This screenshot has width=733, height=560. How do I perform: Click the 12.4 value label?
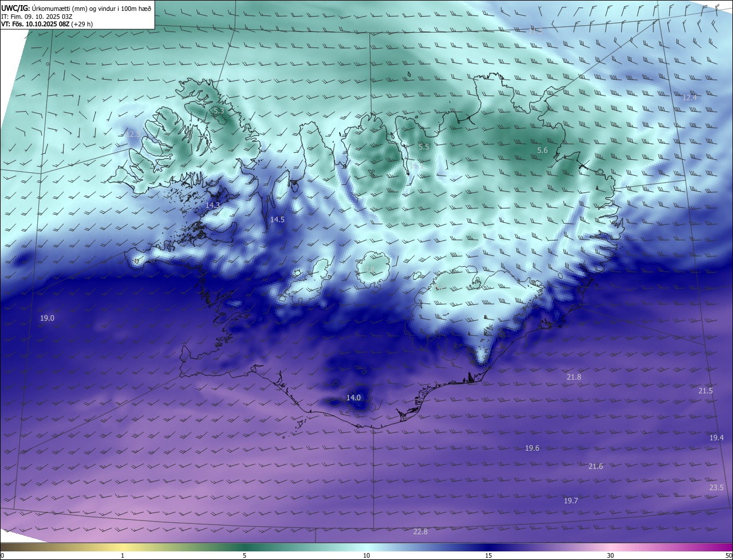(689, 97)
